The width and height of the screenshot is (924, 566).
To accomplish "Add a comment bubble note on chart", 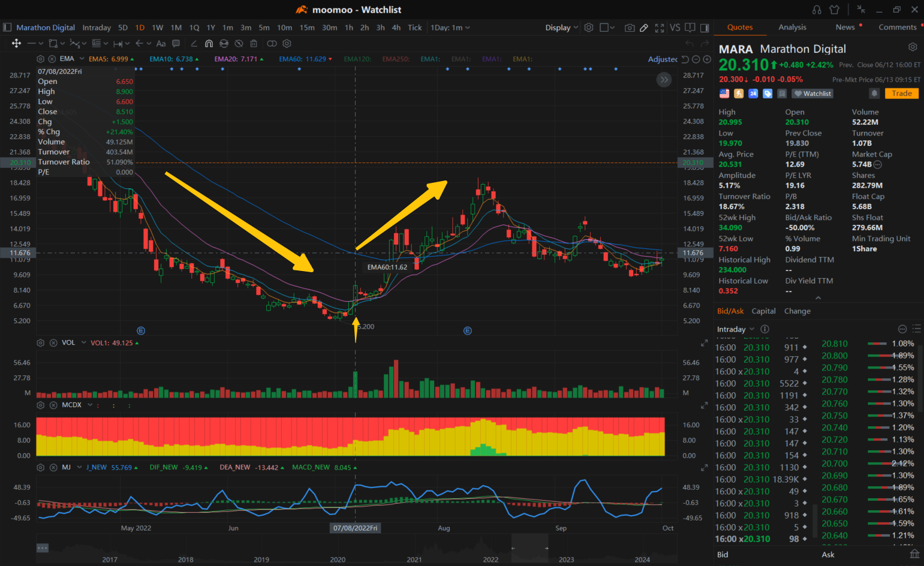I will (176, 43).
